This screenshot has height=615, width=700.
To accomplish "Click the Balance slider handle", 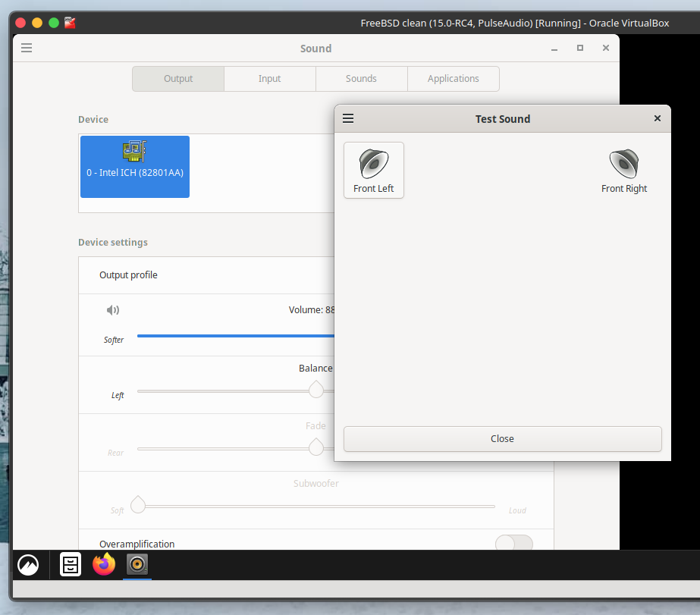I will pos(316,390).
